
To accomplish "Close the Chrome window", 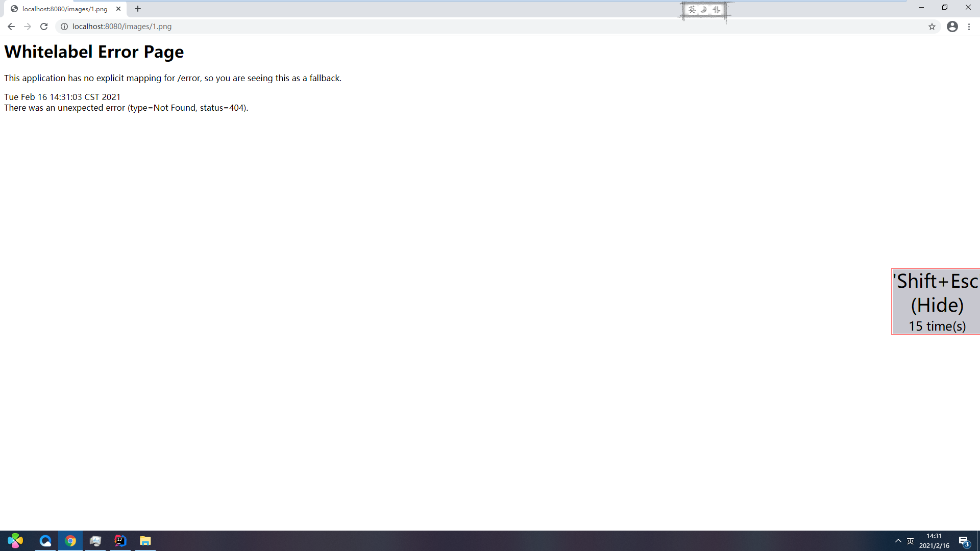I will coord(968,7).
